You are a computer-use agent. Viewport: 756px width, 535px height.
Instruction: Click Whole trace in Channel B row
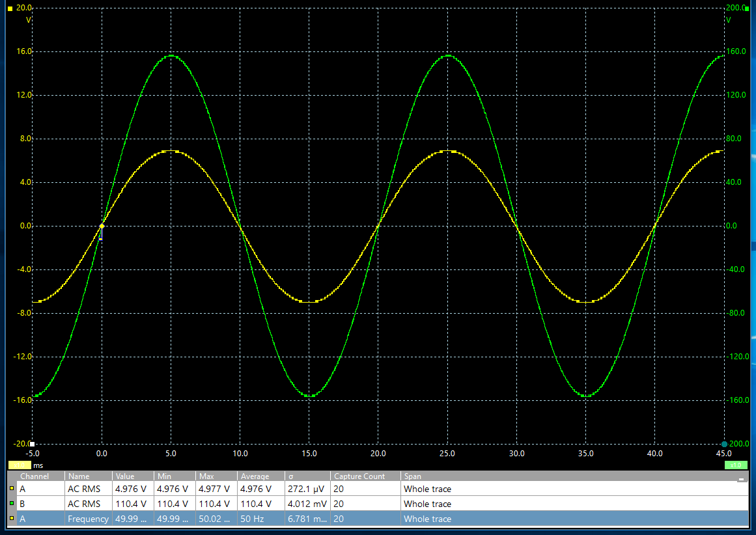[427, 504]
